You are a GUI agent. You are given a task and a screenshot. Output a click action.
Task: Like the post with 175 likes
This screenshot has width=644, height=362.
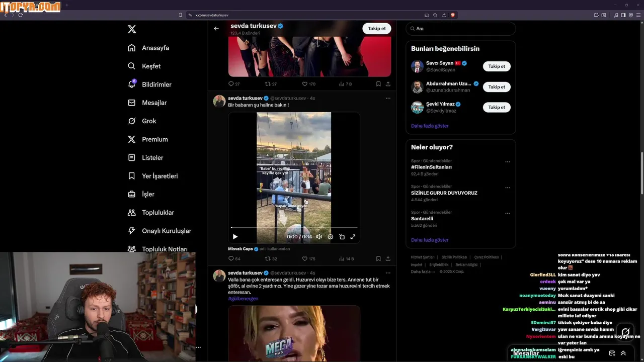point(309,259)
